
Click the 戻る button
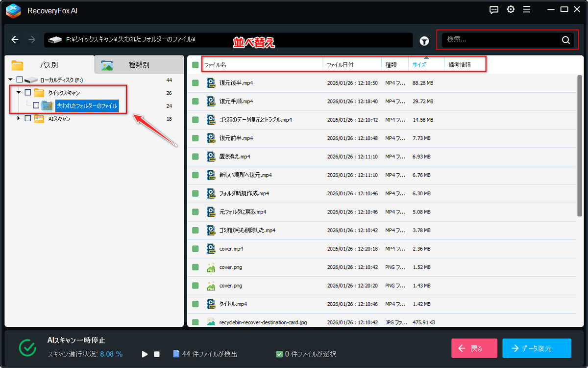point(474,348)
